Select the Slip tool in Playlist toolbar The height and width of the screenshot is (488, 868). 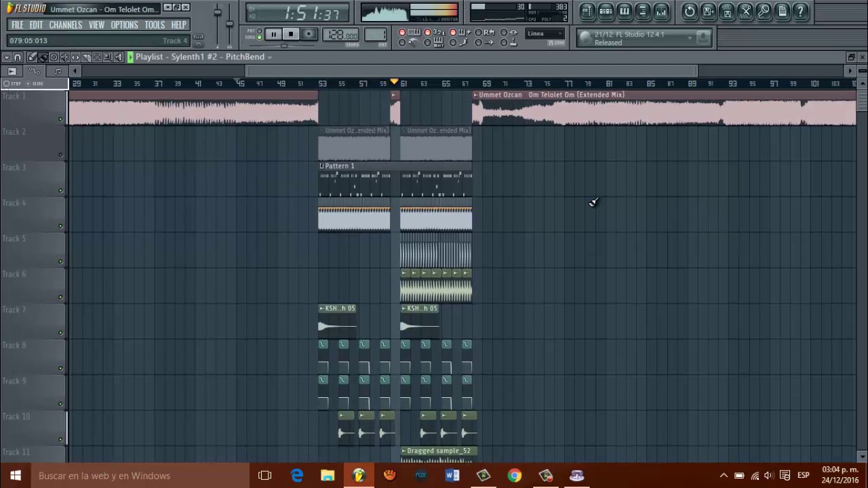(75, 58)
